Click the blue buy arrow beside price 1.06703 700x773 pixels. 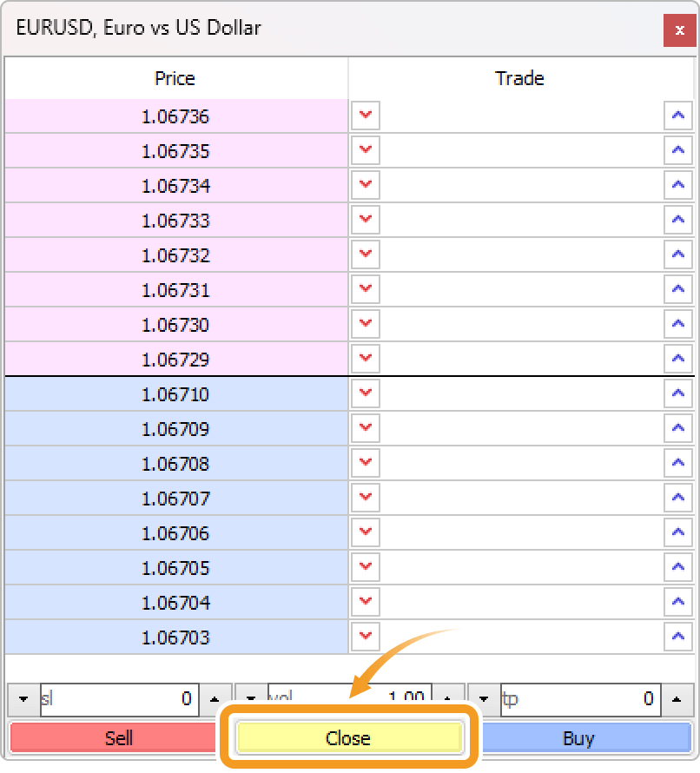tap(677, 637)
